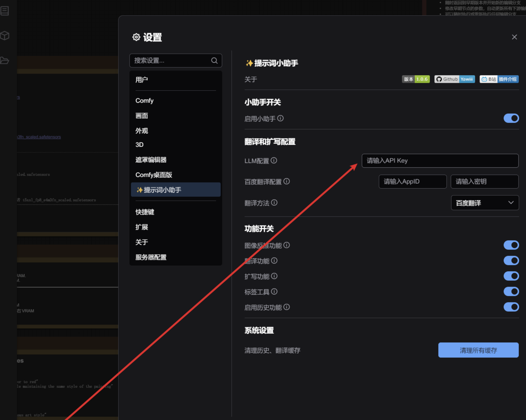Viewport: 526px width, 420px height.
Task: Click the 请输入AppID input field
Action: [x=412, y=181]
